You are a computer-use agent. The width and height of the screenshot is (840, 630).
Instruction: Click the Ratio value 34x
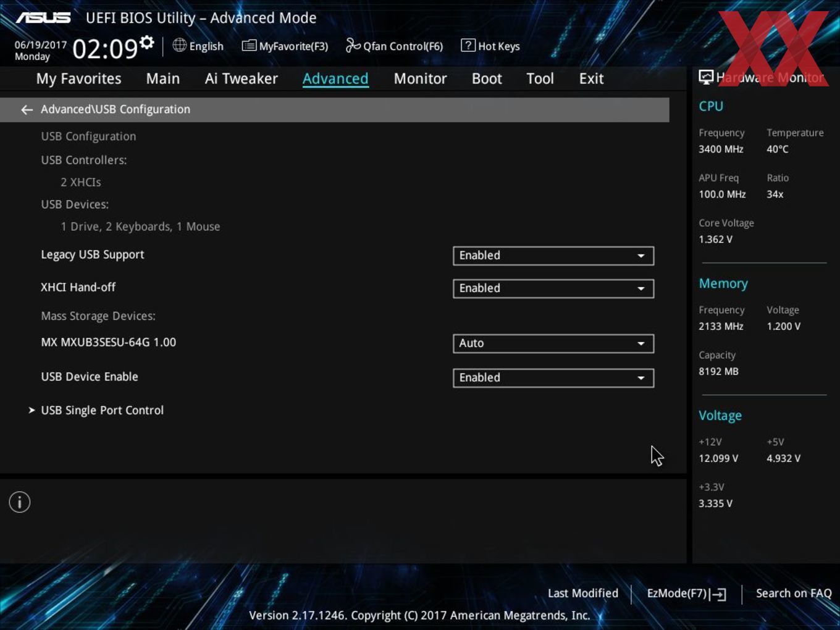pyautogui.click(x=775, y=194)
